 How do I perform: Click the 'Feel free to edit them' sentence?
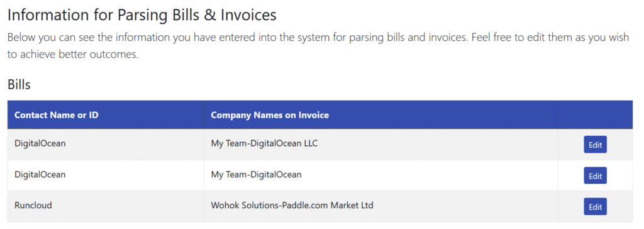pyautogui.click(x=550, y=38)
